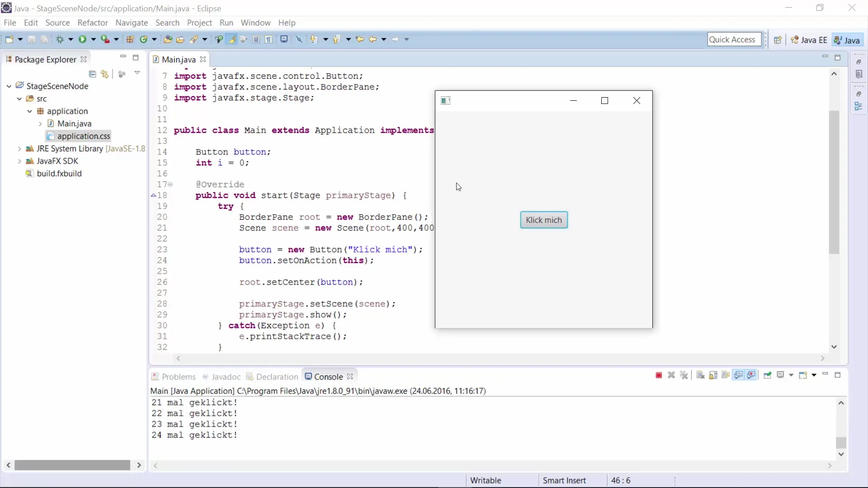
Task: Click the Debug bug icon
Action: (x=60, y=39)
